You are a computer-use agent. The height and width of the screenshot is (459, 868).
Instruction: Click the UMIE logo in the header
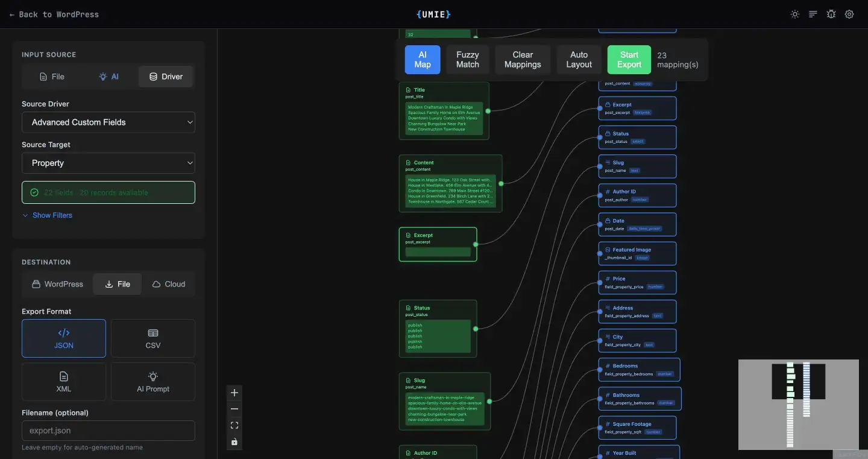coord(433,14)
